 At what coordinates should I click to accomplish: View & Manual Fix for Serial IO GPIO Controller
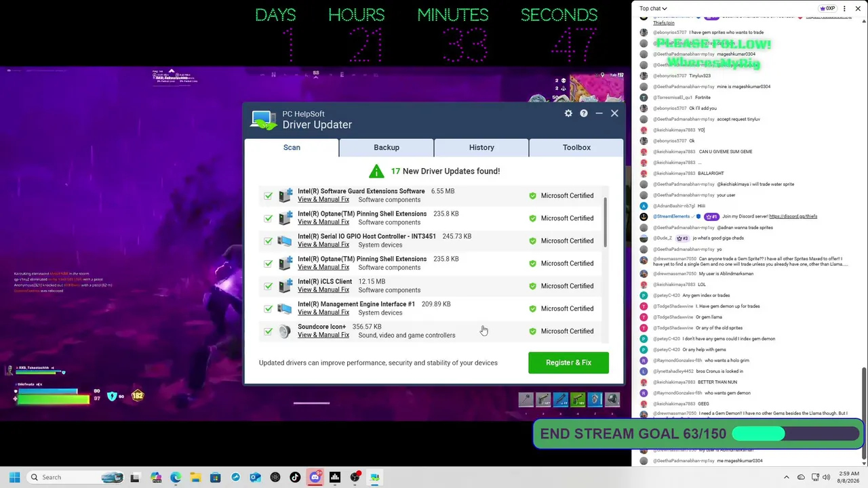(x=323, y=245)
